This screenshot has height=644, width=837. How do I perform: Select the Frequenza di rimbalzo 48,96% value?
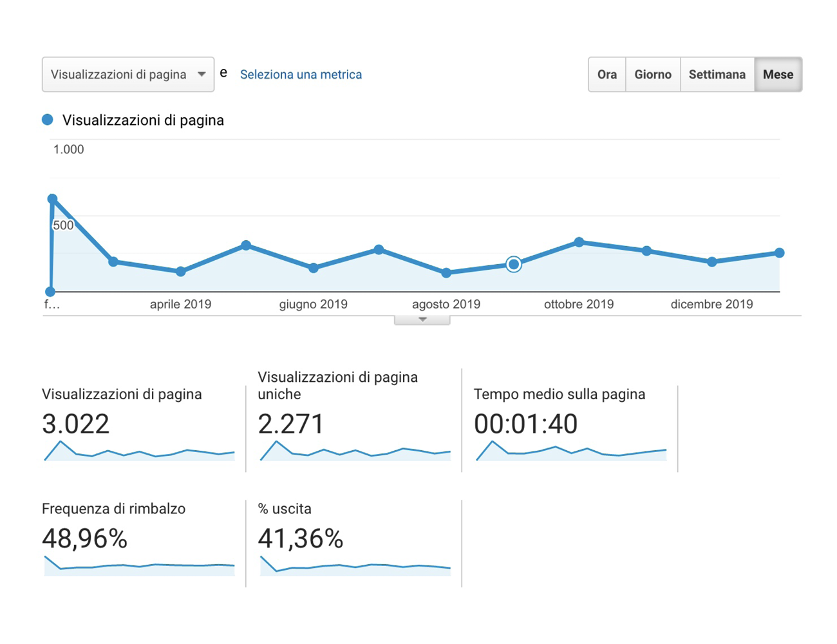(84, 538)
